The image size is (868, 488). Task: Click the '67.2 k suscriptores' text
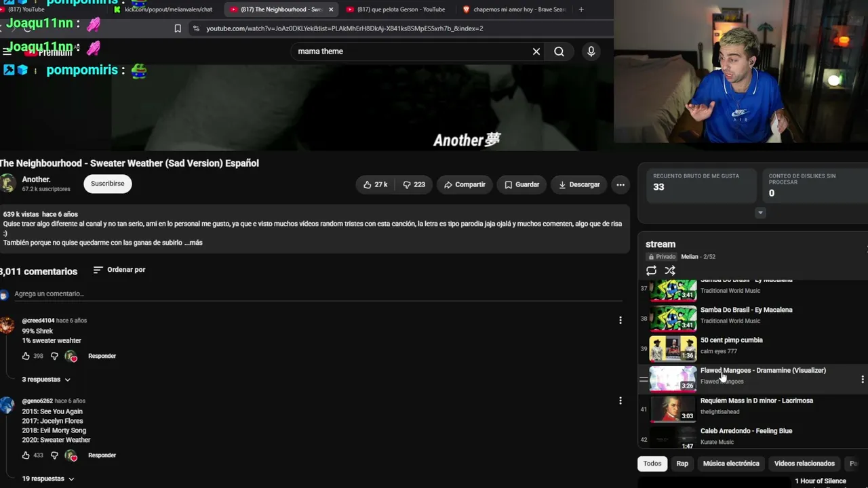click(x=46, y=189)
